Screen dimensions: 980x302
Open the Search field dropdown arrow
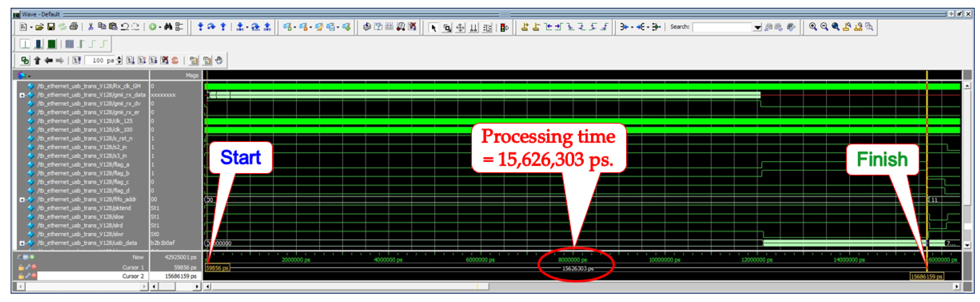tap(757, 27)
